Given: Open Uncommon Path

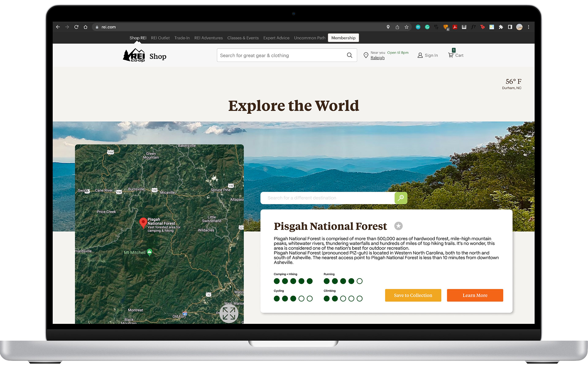Looking at the screenshot, I should click(x=310, y=38).
